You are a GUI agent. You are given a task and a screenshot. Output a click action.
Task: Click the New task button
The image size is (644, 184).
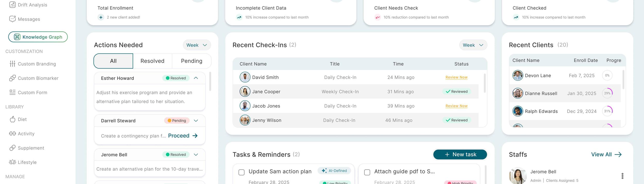coord(460,154)
